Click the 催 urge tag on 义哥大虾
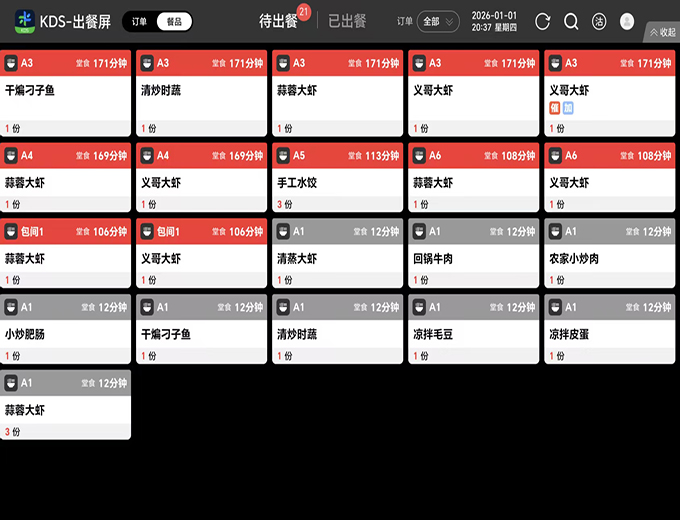This screenshot has width=680, height=520. tap(555, 107)
